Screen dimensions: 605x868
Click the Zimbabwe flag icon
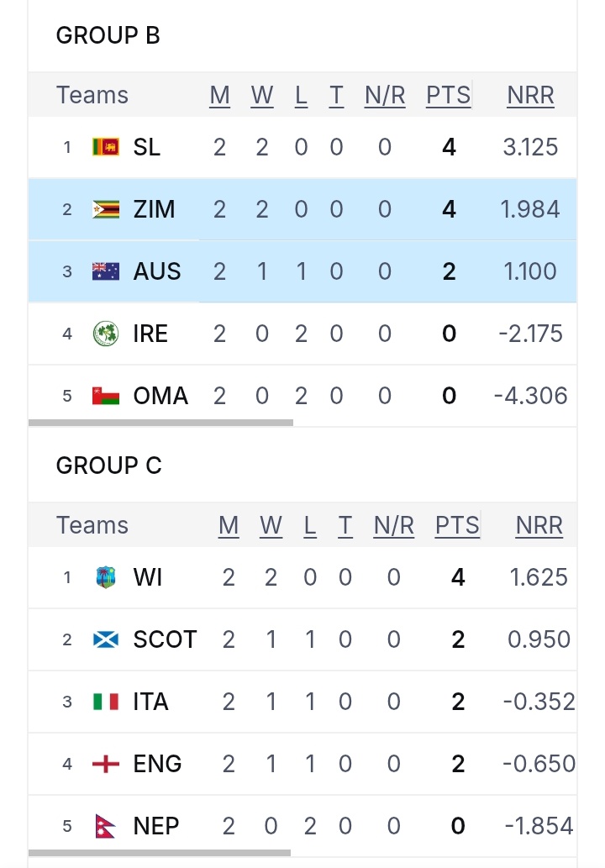[x=106, y=209]
